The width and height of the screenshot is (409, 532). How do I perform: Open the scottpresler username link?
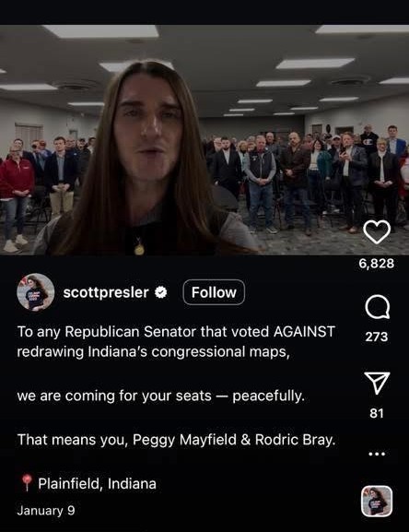tap(106, 292)
